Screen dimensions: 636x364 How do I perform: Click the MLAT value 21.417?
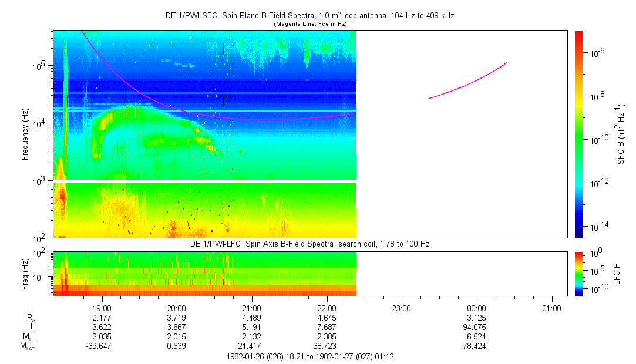(250, 346)
